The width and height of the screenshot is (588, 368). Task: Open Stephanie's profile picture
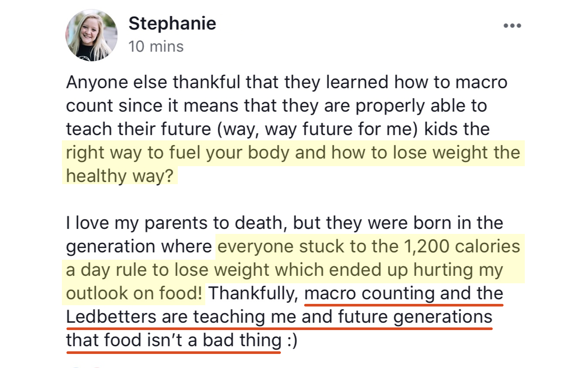(x=91, y=35)
